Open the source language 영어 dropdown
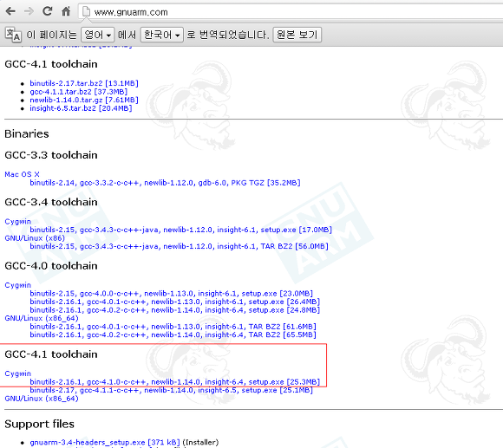Screen dimensions: 503x448 pos(97,35)
